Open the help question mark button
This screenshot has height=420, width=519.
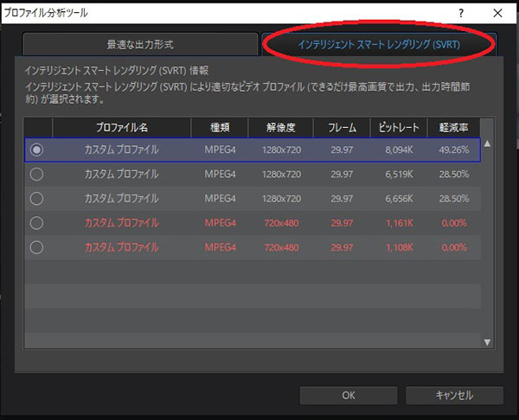[x=461, y=13]
